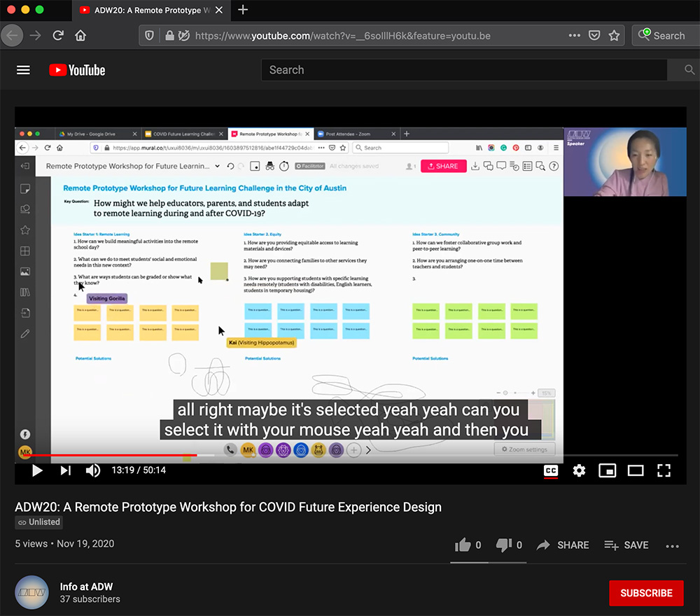
Task: View site security lock information
Action: coord(169,36)
